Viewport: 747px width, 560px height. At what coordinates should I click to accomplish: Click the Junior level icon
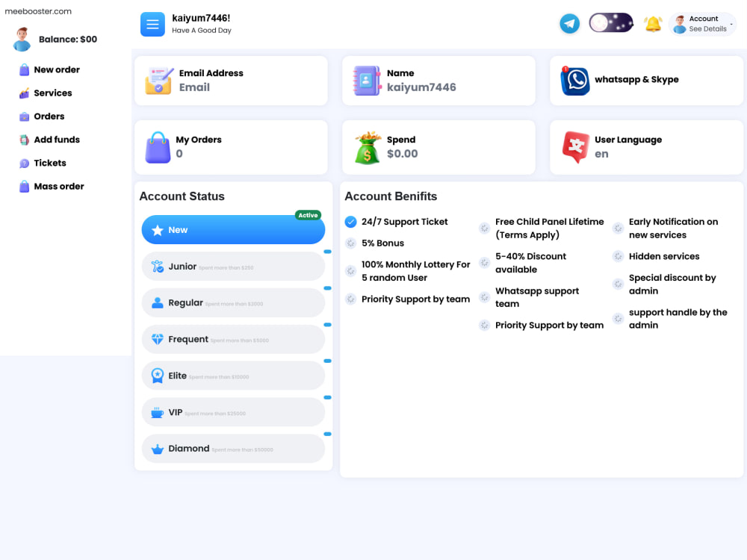[157, 267]
